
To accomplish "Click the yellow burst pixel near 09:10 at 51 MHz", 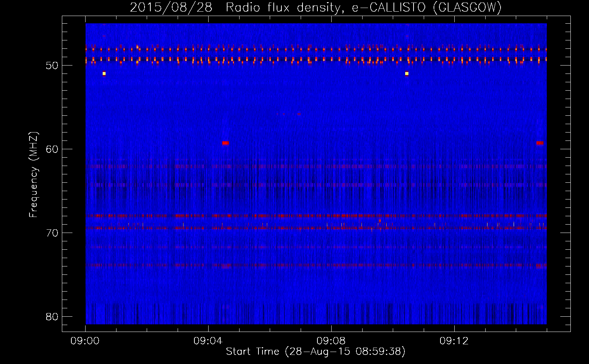I will (x=407, y=74).
